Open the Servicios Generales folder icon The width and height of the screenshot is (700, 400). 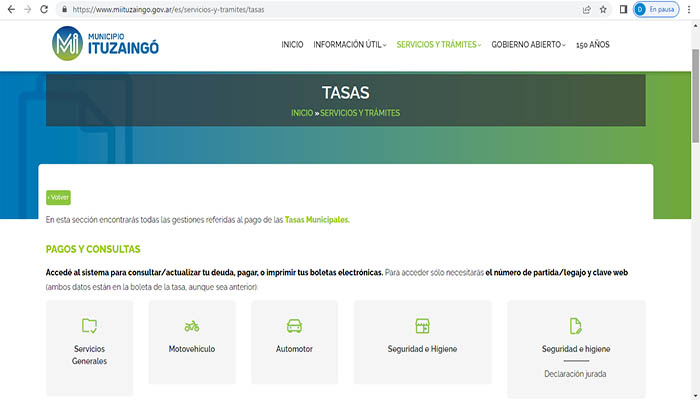[89, 325]
